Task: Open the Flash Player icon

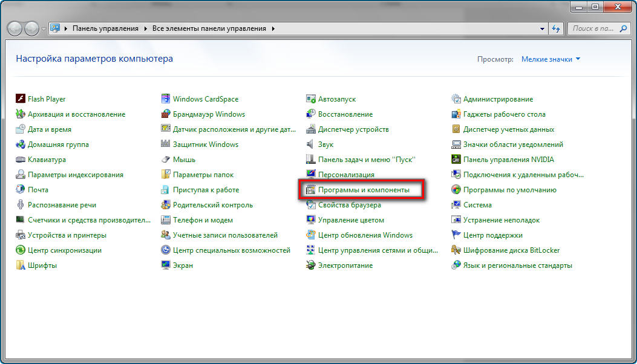Action: [x=21, y=99]
